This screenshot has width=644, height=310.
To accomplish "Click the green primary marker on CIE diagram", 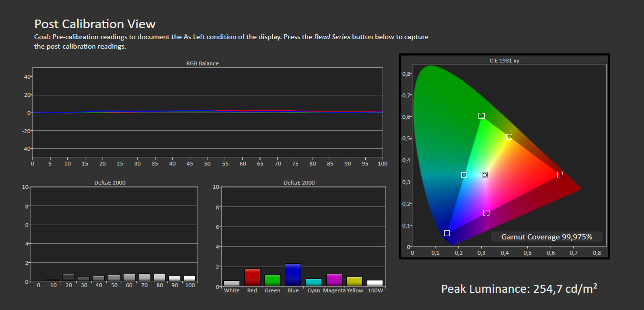I will tap(481, 116).
